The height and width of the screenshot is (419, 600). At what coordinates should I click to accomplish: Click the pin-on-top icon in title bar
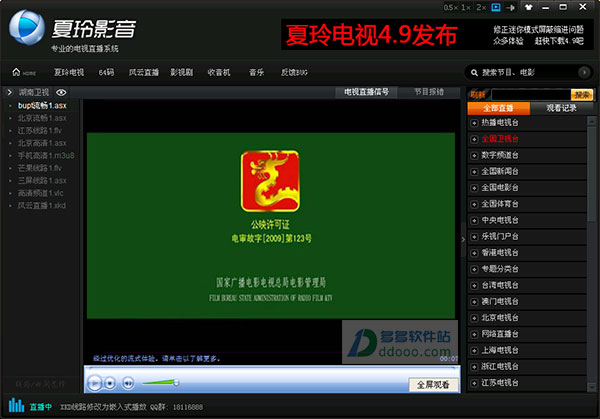pos(510,8)
